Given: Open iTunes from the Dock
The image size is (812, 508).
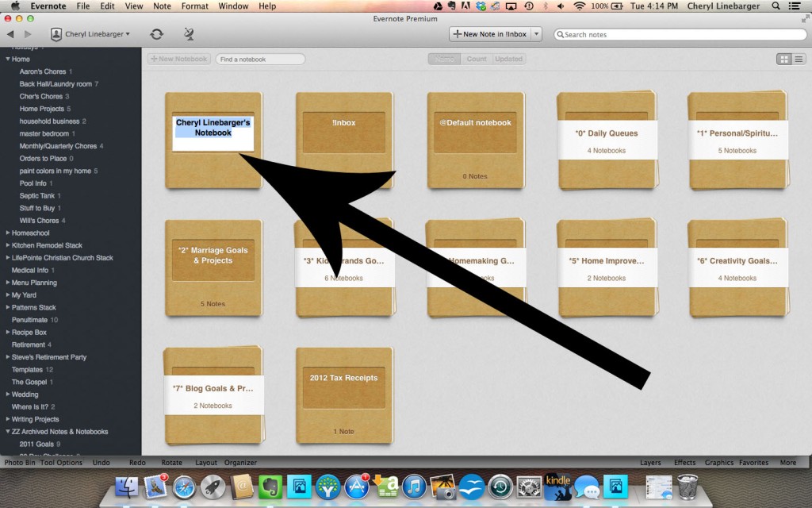Looking at the screenshot, I should (x=414, y=487).
